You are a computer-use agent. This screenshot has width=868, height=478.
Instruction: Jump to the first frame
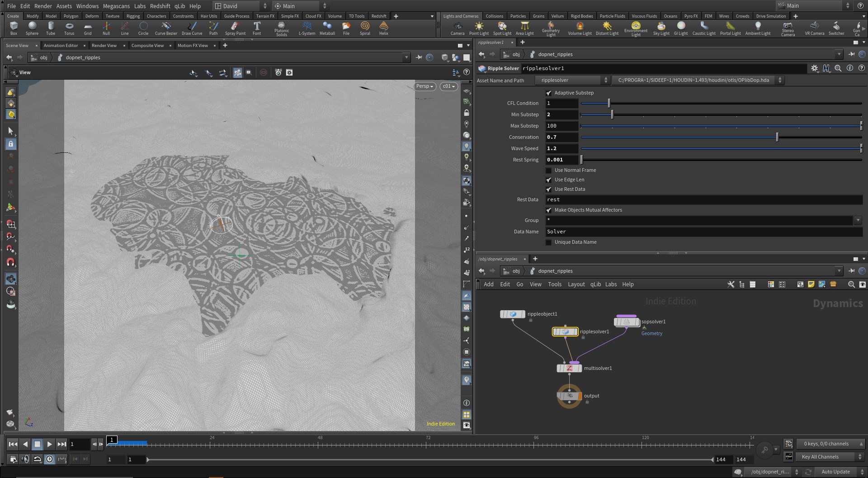point(13,444)
